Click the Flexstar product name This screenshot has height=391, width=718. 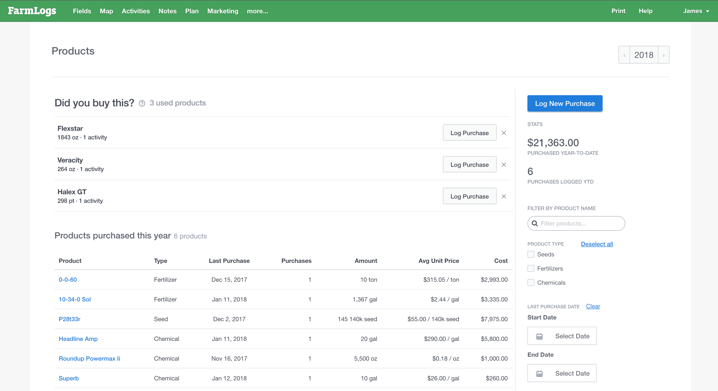(x=70, y=129)
